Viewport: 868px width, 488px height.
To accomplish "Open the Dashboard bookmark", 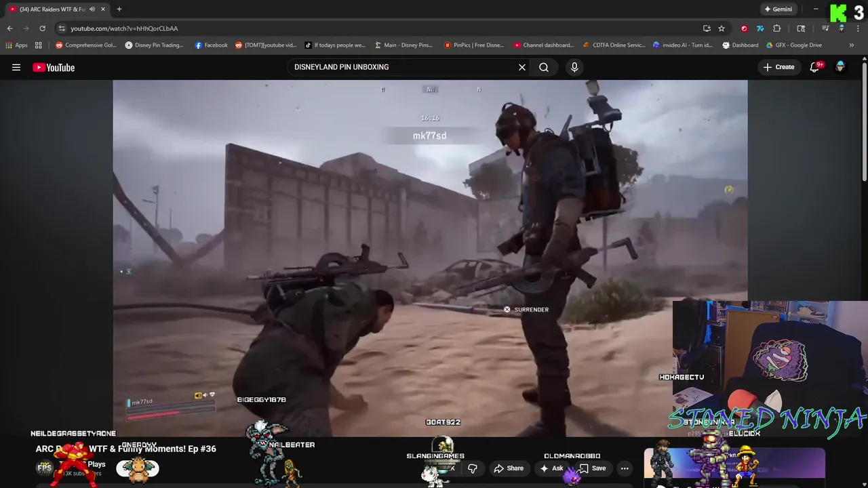I will (740, 45).
